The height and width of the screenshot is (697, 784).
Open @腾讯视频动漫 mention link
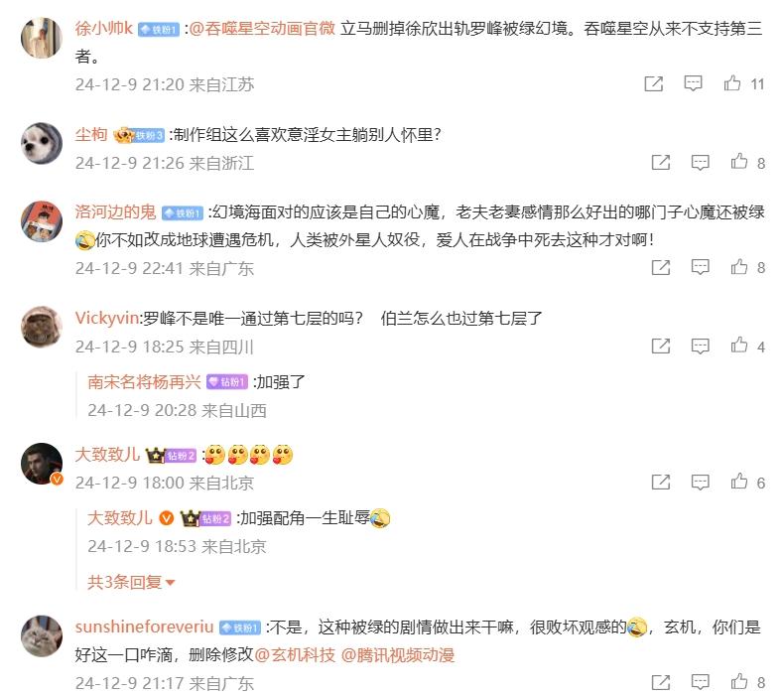coord(398,654)
